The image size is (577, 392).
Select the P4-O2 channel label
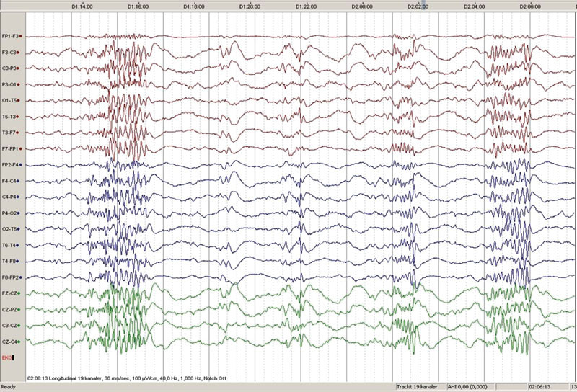[x=10, y=213]
